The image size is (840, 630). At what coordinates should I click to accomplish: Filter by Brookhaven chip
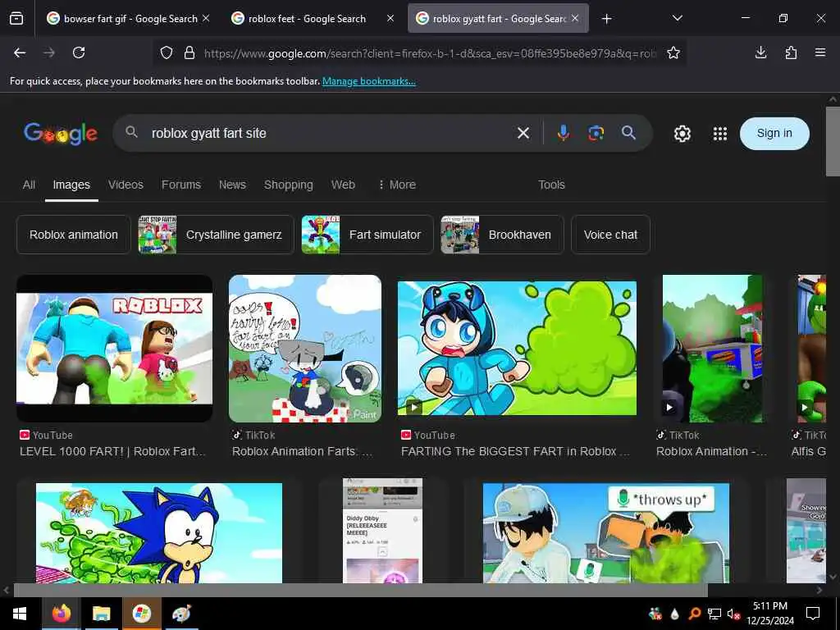pyautogui.click(x=502, y=235)
